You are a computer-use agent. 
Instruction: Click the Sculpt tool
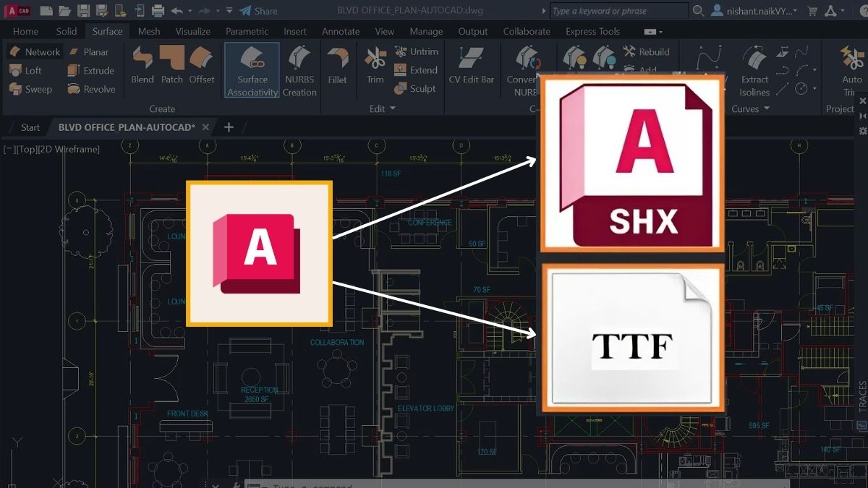point(414,89)
